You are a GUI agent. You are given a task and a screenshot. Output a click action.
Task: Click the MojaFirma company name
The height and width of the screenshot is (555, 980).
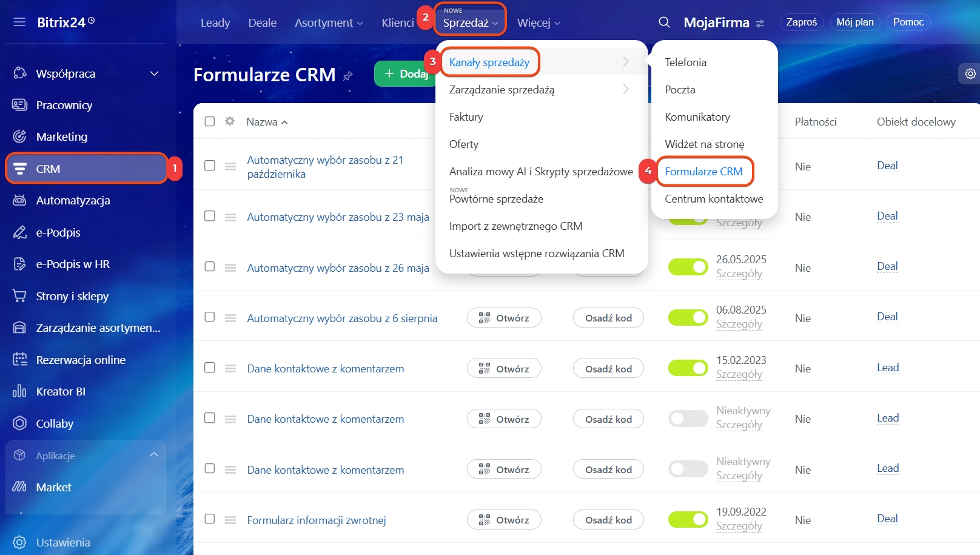pyautogui.click(x=717, y=22)
